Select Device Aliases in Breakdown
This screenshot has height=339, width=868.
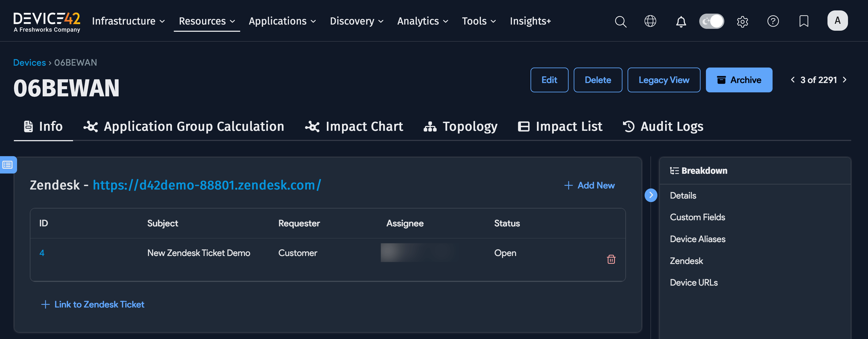point(697,239)
